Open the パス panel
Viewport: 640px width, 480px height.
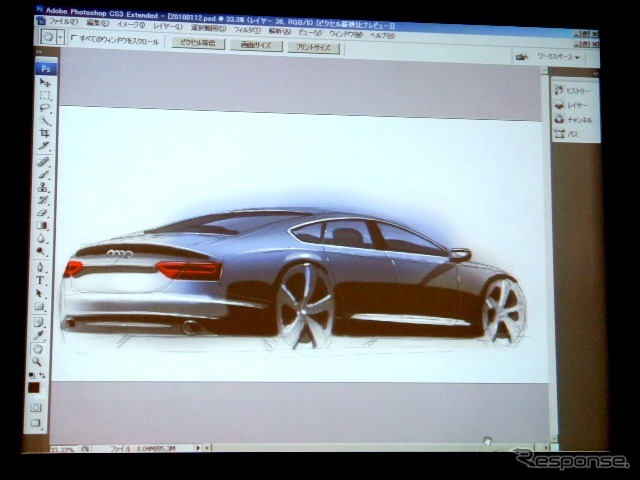tap(566, 134)
